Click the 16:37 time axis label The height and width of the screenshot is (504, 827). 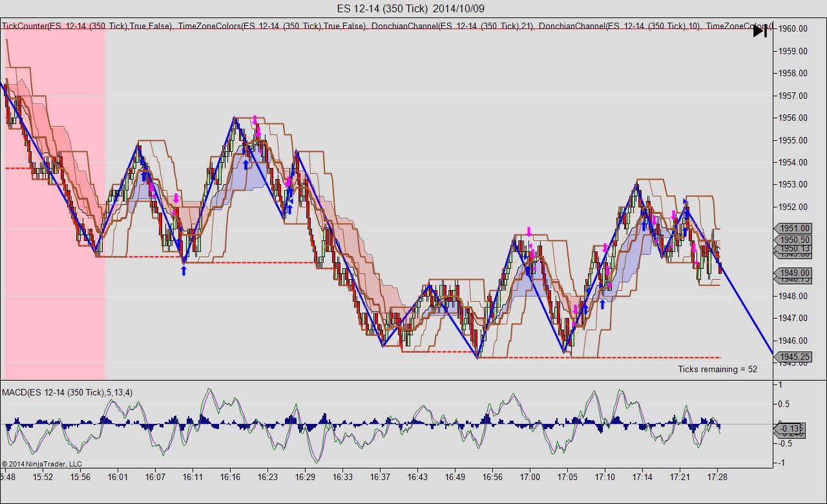click(380, 477)
